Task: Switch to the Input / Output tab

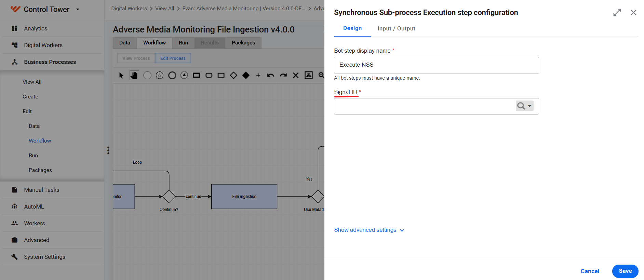Action: point(396,28)
